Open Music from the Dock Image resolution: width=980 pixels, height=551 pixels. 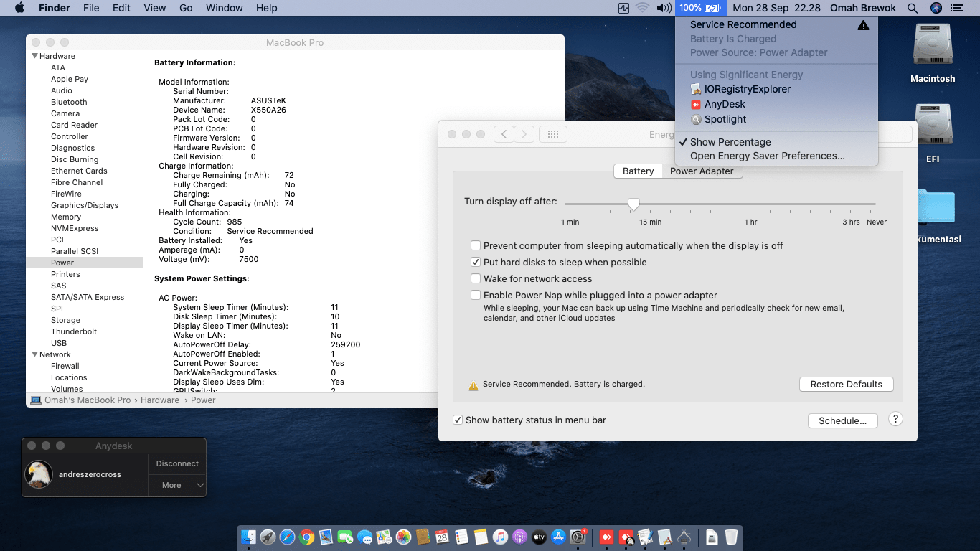[500, 537]
